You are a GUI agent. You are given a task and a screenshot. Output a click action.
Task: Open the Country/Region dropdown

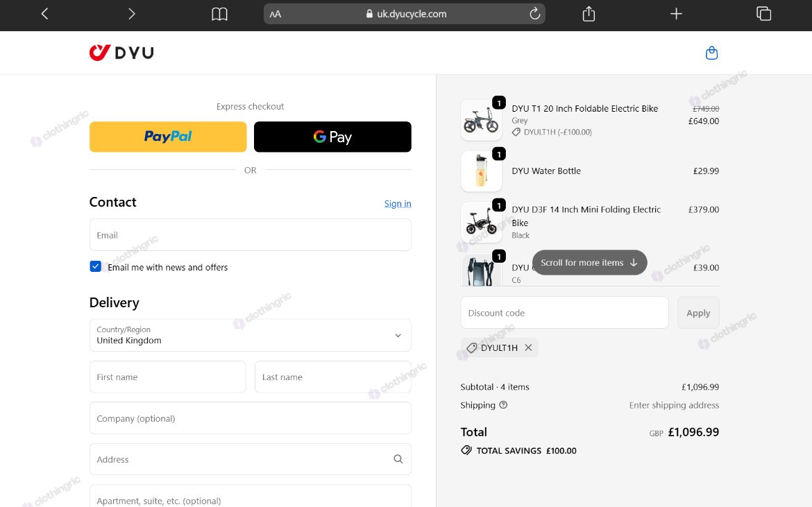(251, 335)
